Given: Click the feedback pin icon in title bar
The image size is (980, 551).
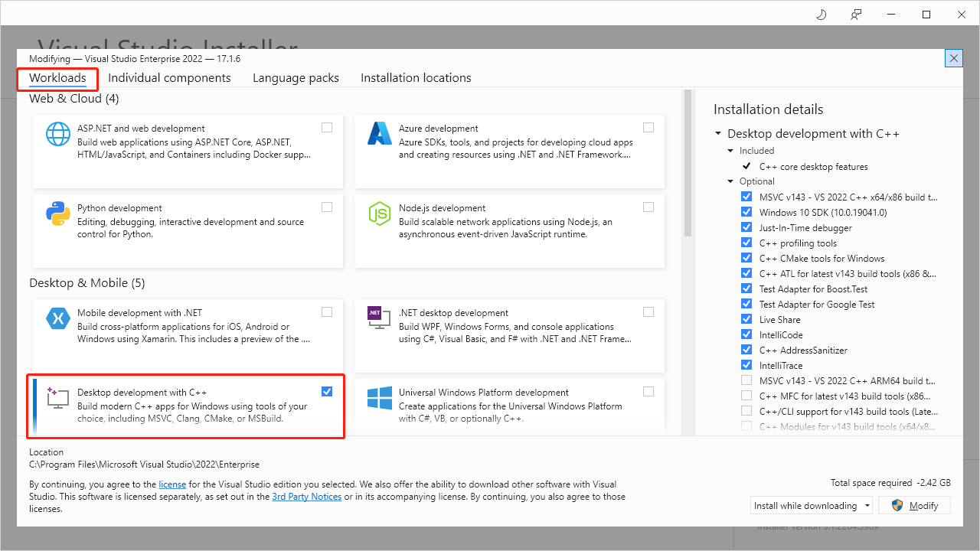Looking at the screenshot, I should tap(856, 15).
